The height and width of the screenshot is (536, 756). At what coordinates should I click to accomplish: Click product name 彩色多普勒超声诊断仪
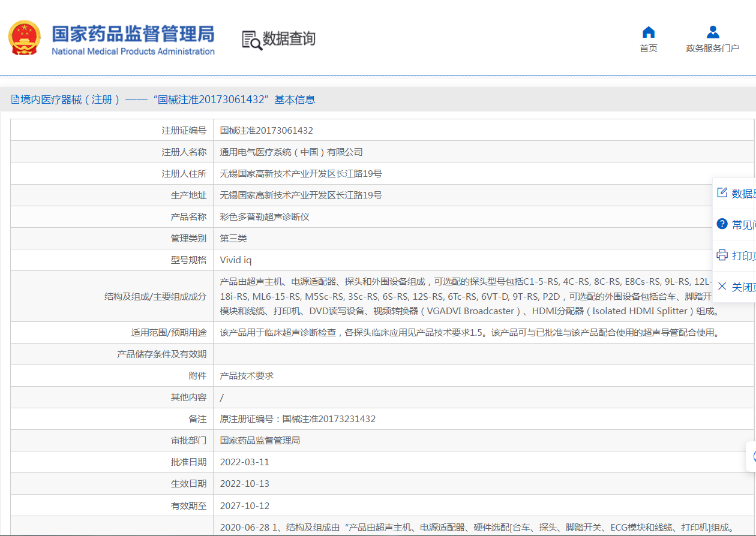[265, 217]
